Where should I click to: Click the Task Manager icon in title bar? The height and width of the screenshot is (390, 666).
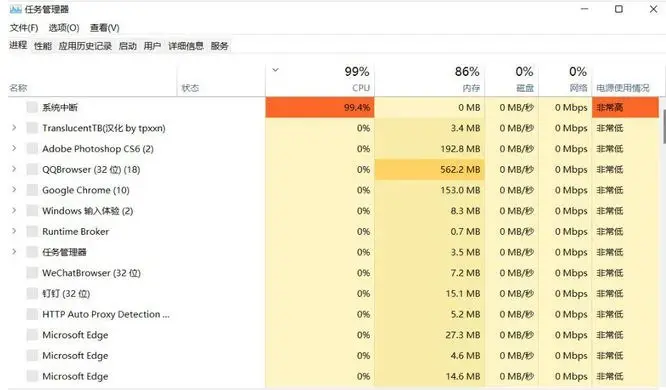pyautogui.click(x=16, y=9)
